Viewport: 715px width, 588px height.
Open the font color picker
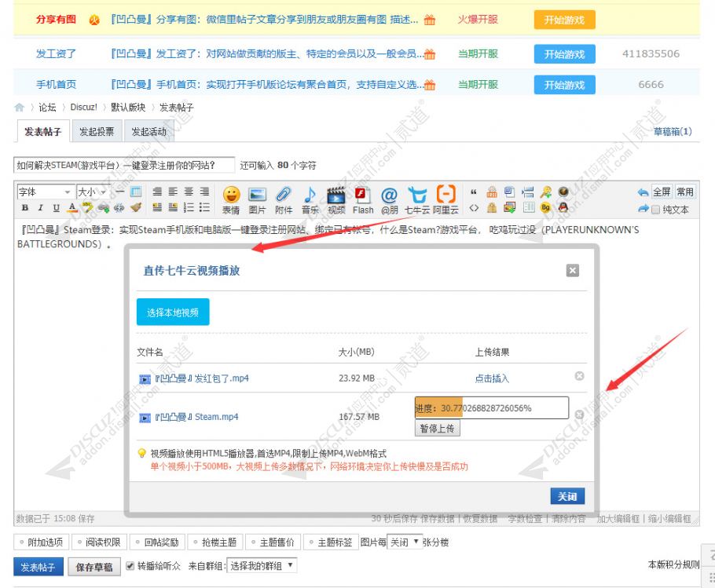[72, 208]
